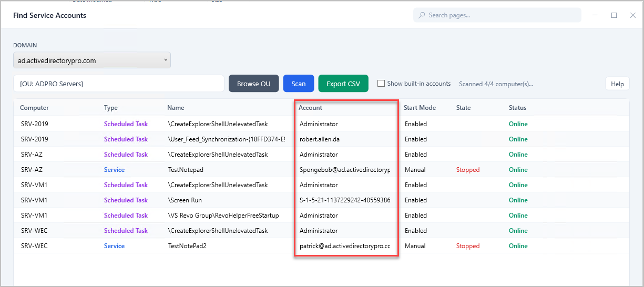Select the robert.allen.da account cell
Image resolution: width=644 pixels, height=287 pixels.
(x=320, y=139)
